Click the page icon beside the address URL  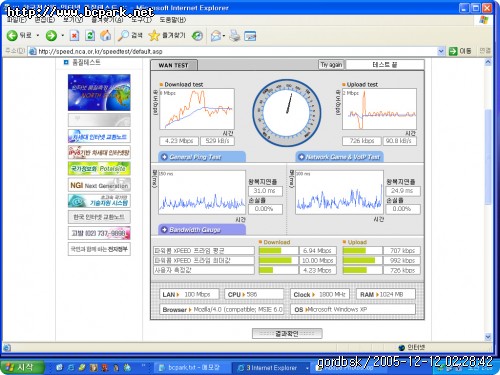pyautogui.click(x=32, y=51)
